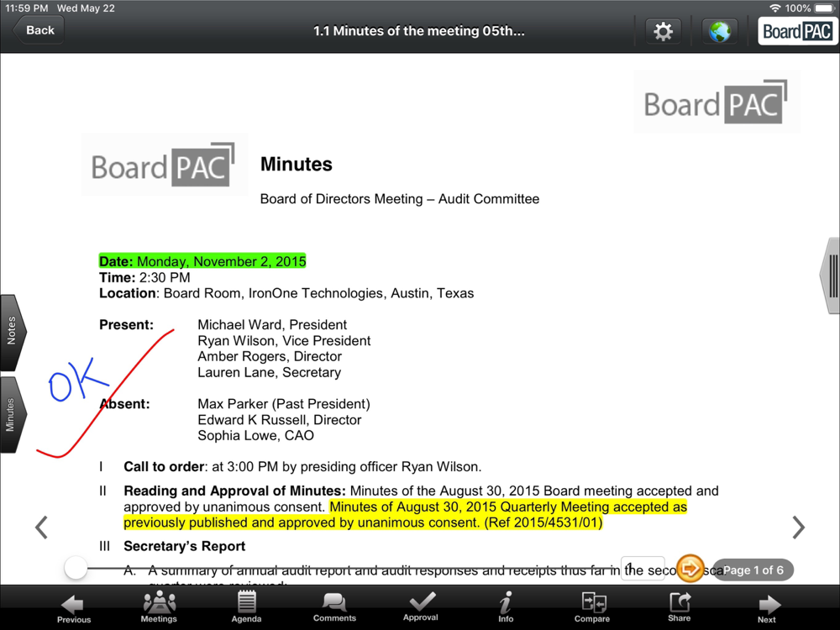
Task: Go to Next document
Action: (767, 608)
